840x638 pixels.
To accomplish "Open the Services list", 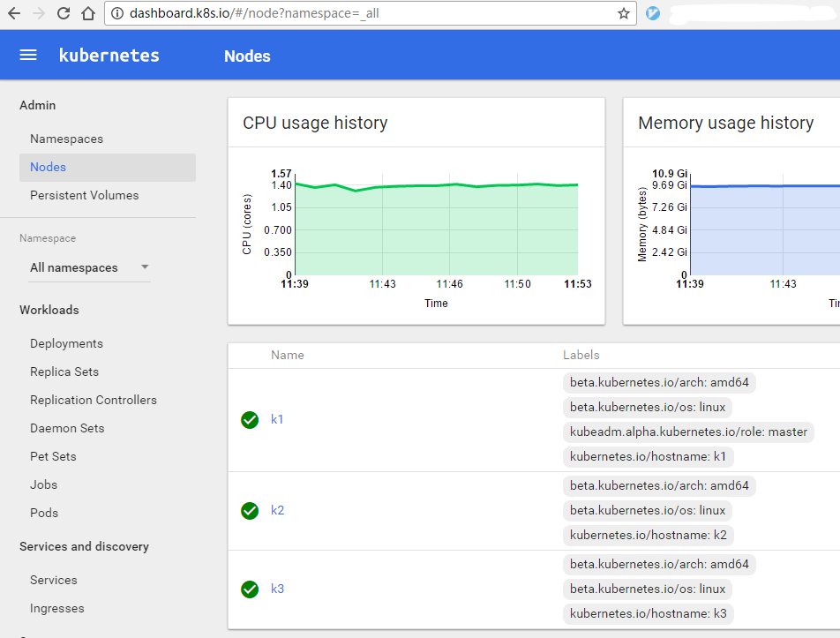I will 53,580.
